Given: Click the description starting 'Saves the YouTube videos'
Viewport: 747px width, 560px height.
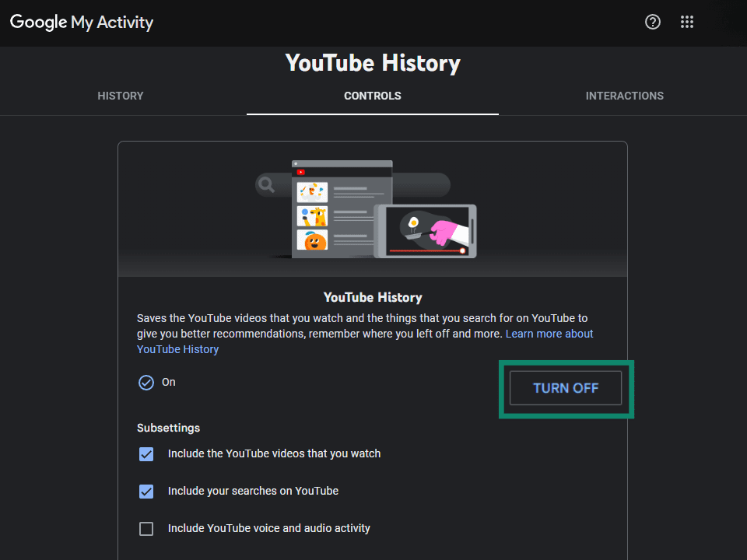Looking at the screenshot, I should point(365,334).
